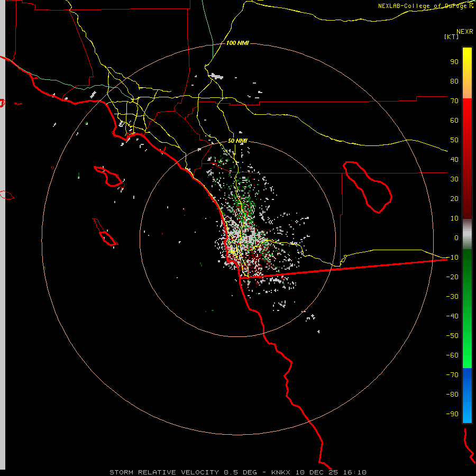This screenshot has height=476, width=476.
Task: Click the 80 value on velocity scale
Action: tap(454, 81)
